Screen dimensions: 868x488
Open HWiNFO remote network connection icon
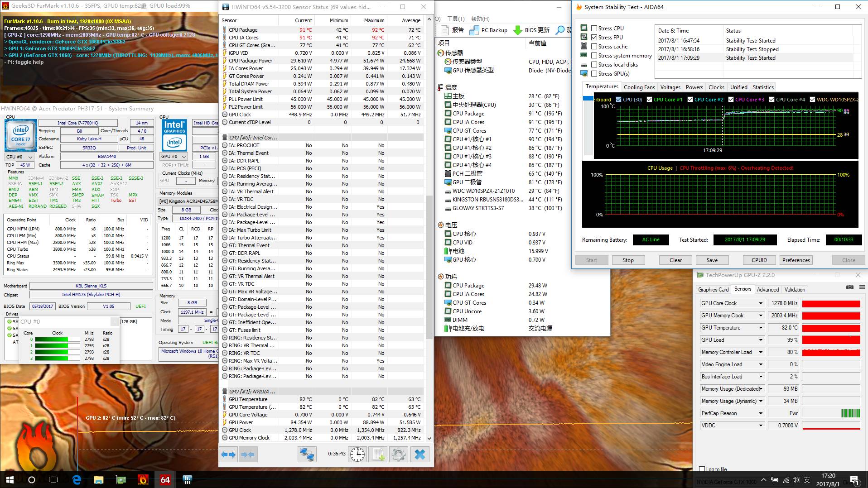coord(307,455)
